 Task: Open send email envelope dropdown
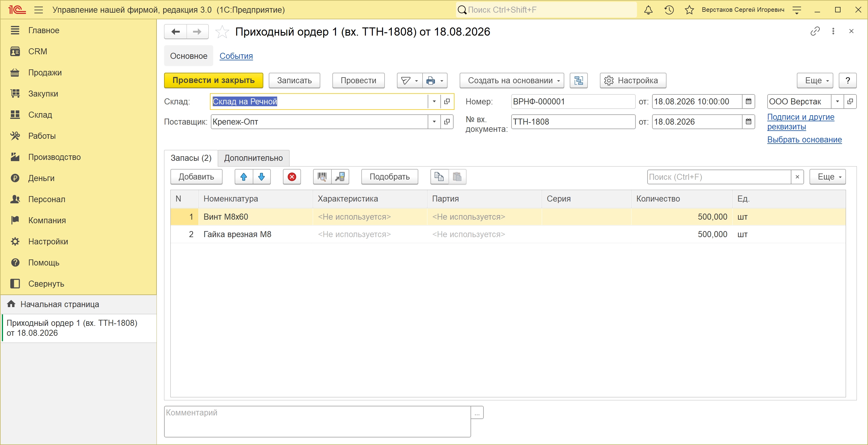pyautogui.click(x=410, y=81)
